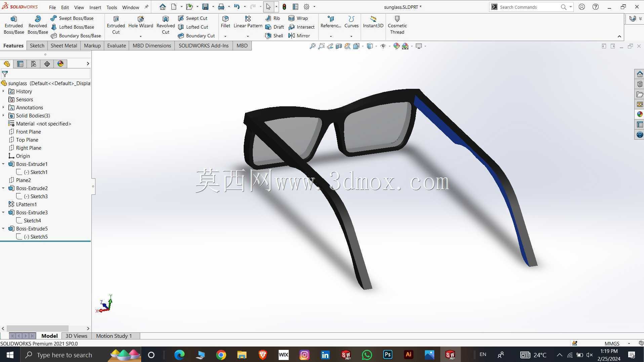This screenshot has height=362, width=644.
Task: Open the Insert menu
Action: (95, 7)
